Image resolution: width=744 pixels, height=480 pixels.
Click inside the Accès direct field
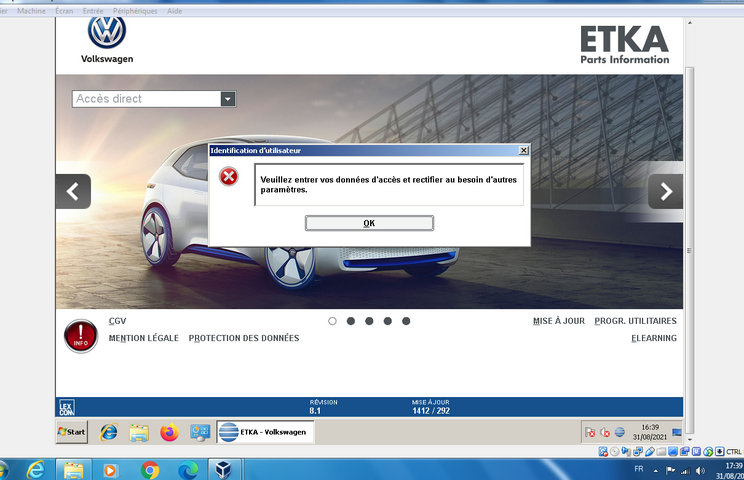(x=145, y=99)
